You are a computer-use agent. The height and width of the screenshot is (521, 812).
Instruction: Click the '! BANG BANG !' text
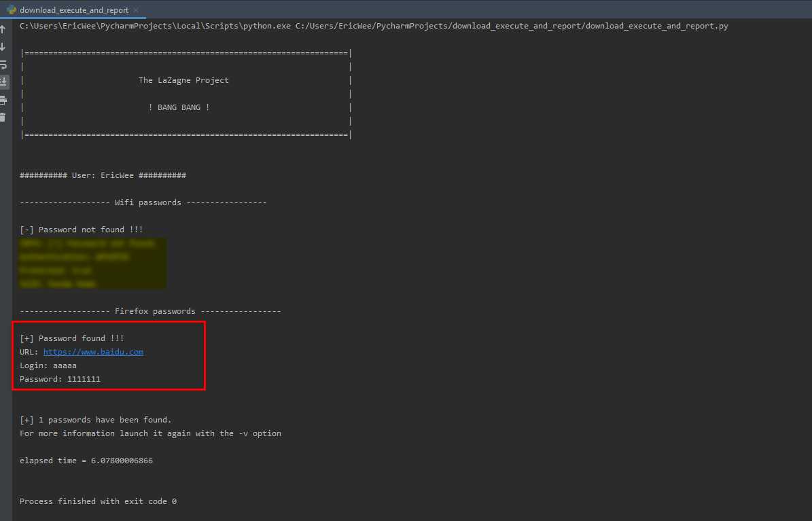(x=179, y=107)
